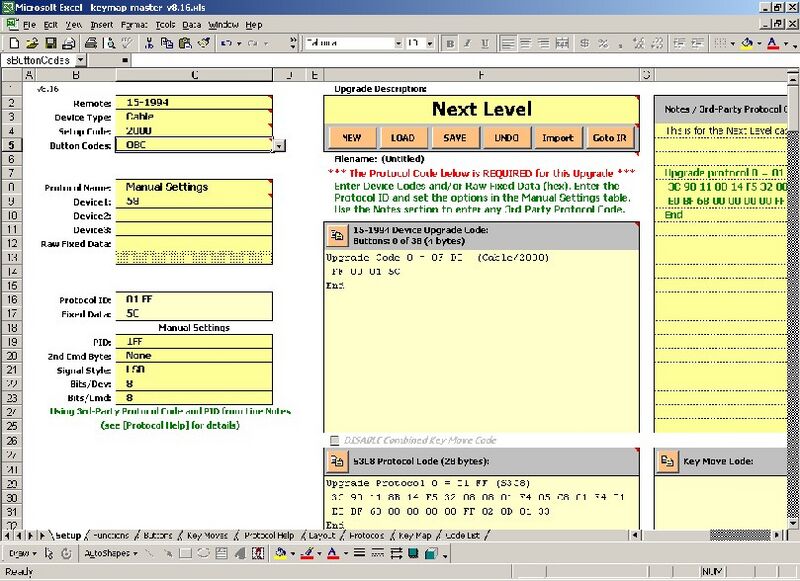Toggle DISABLE Combined Key Move Code checkbox
Viewport: 800px width, 581px height.
pos(334,440)
